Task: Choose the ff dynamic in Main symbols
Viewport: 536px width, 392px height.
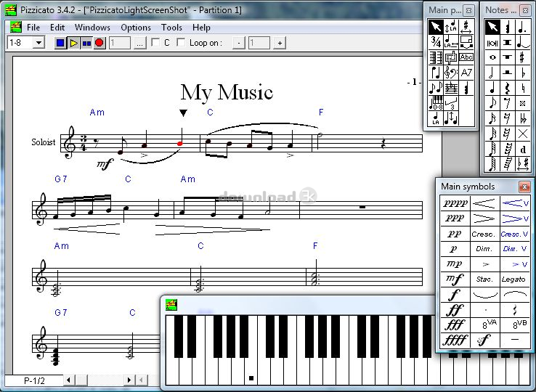Action: pos(455,310)
